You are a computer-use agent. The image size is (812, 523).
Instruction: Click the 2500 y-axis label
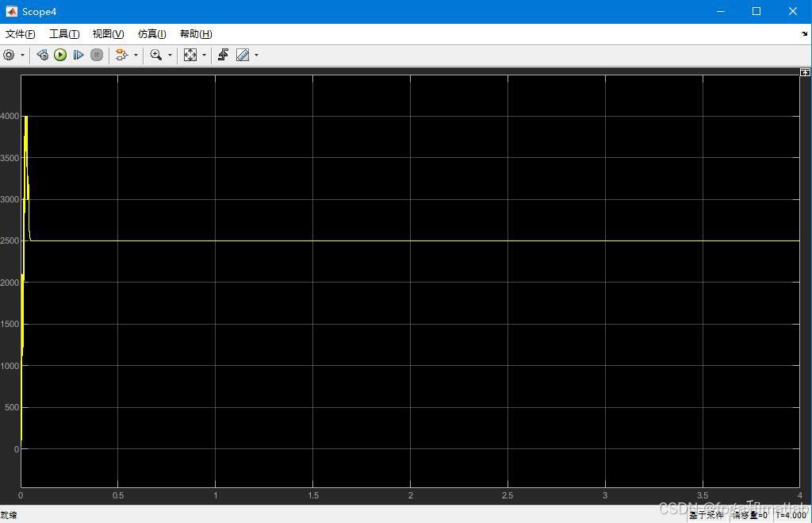click(x=10, y=241)
